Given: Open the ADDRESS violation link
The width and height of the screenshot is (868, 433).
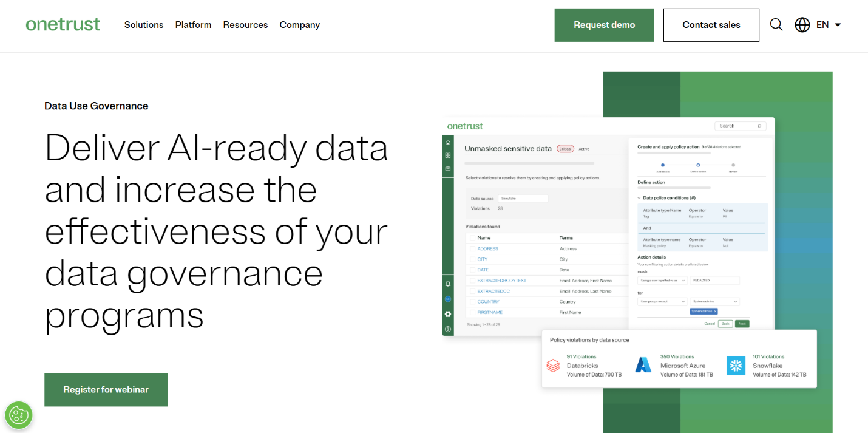Looking at the screenshot, I should point(487,249).
